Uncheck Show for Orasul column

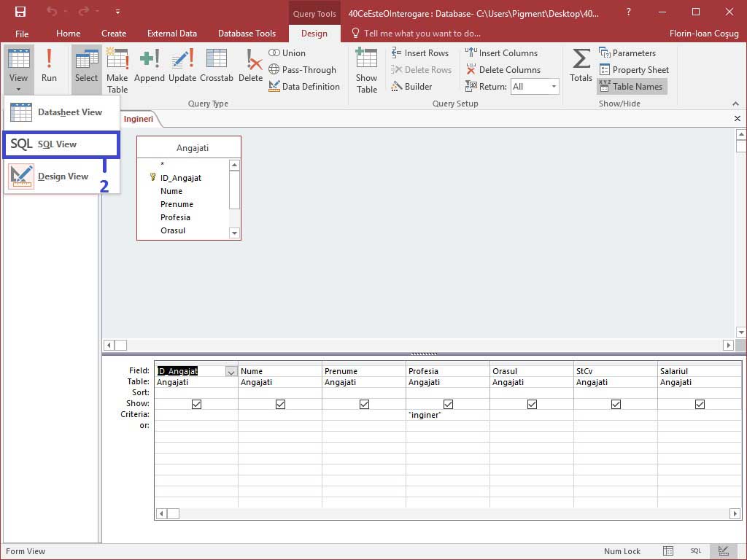[x=532, y=404]
